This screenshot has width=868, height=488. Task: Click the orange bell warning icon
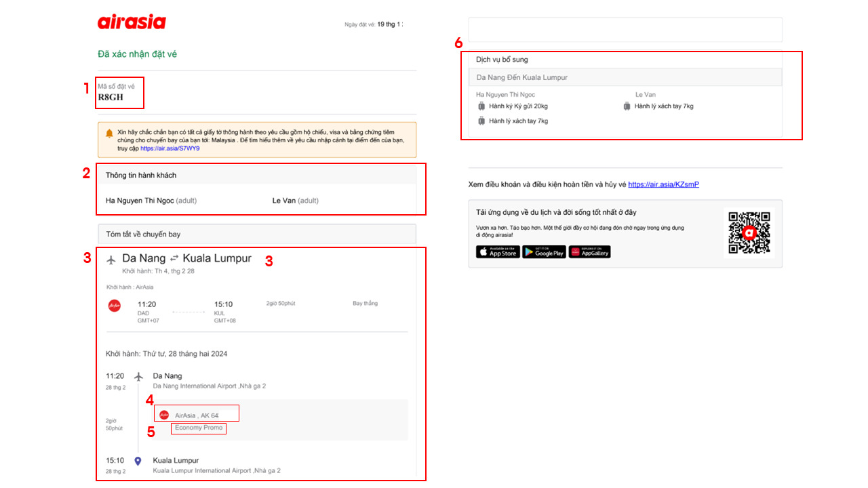point(109,133)
